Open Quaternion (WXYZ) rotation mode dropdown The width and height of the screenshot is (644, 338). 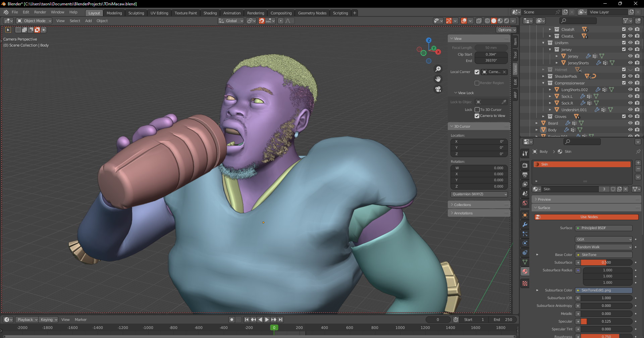point(479,194)
